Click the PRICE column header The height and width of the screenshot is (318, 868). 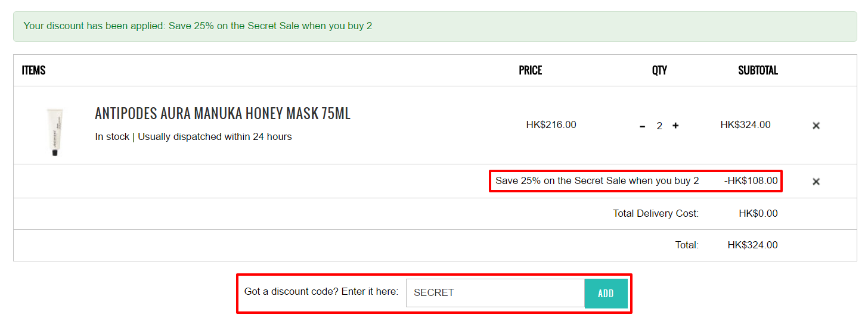[531, 70]
